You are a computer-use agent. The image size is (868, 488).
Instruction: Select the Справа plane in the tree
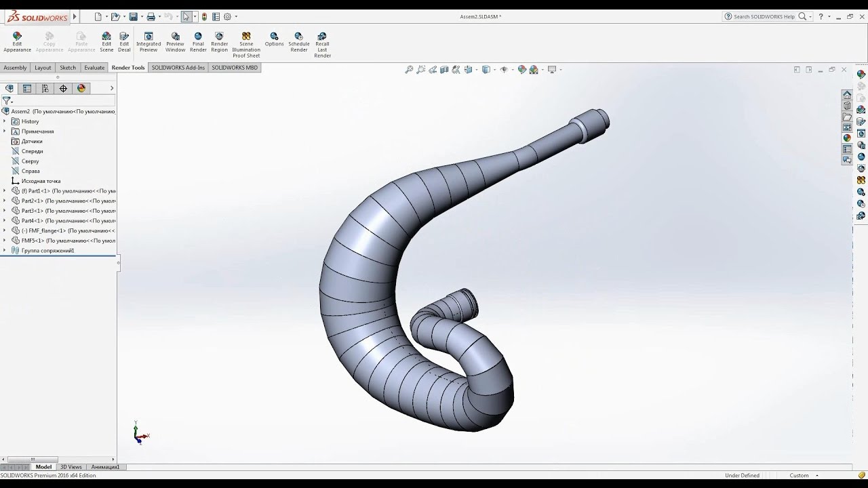tap(31, 171)
